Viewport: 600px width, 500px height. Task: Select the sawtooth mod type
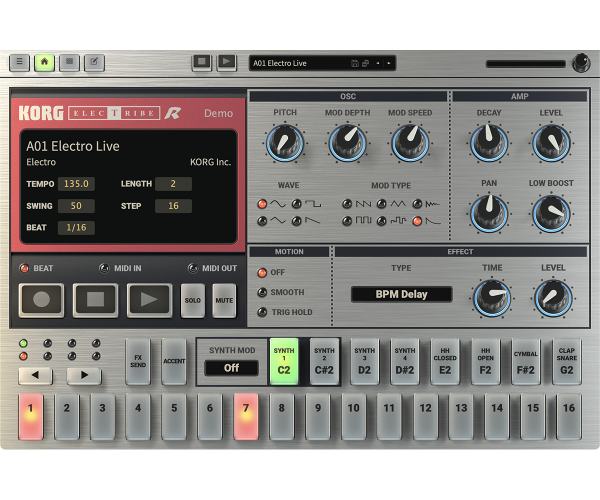(x=347, y=204)
